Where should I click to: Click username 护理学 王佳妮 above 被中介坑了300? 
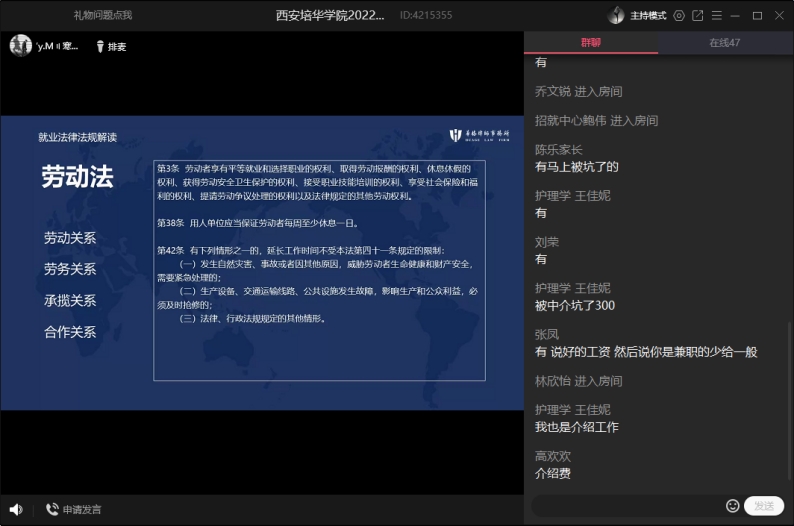click(x=572, y=288)
